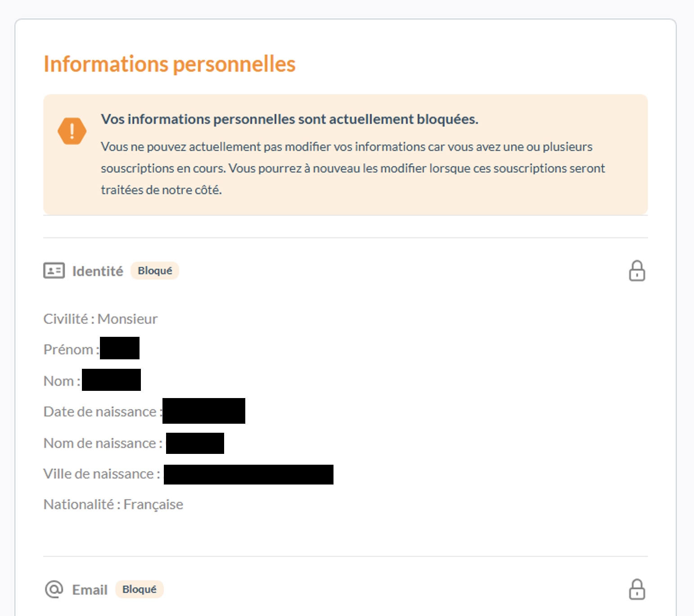Click the redacted Nom de naissance value
The width and height of the screenshot is (694, 616).
[x=195, y=443]
